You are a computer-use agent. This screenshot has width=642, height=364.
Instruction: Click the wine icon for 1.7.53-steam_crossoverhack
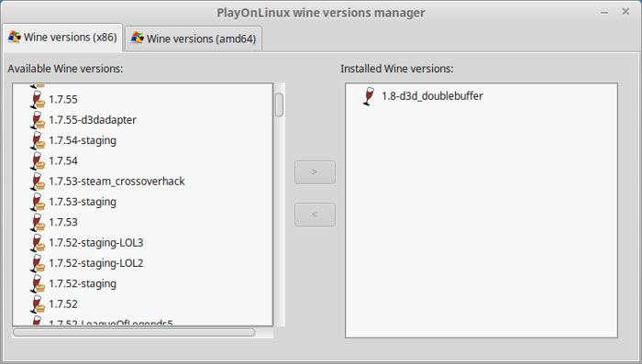pyautogui.click(x=38, y=182)
